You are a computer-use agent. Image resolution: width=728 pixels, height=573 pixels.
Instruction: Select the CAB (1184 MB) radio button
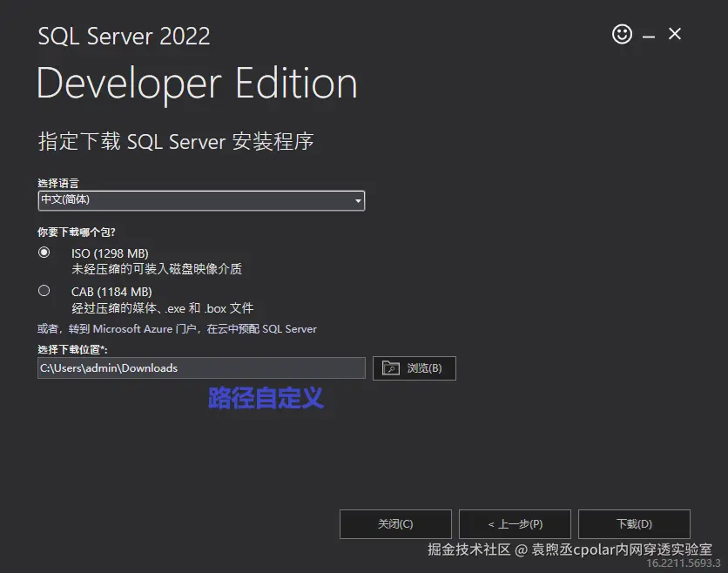pyautogui.click(x=44, y=291)
